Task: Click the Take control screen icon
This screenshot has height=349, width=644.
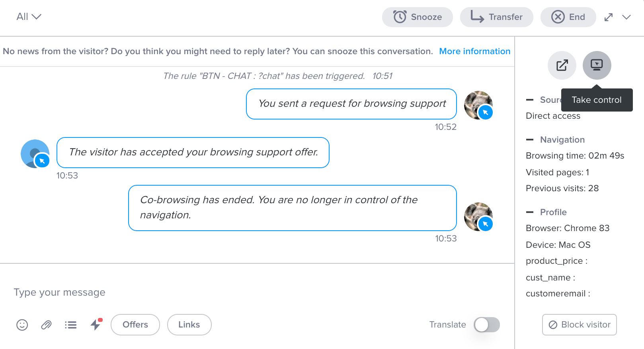Action: 597,65
